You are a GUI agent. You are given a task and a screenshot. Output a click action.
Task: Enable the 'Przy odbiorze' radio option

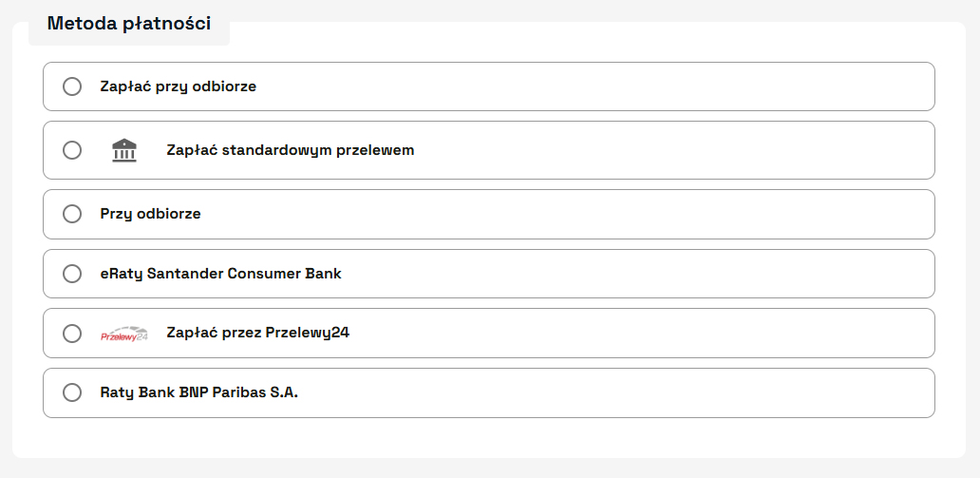click(72, 214)
